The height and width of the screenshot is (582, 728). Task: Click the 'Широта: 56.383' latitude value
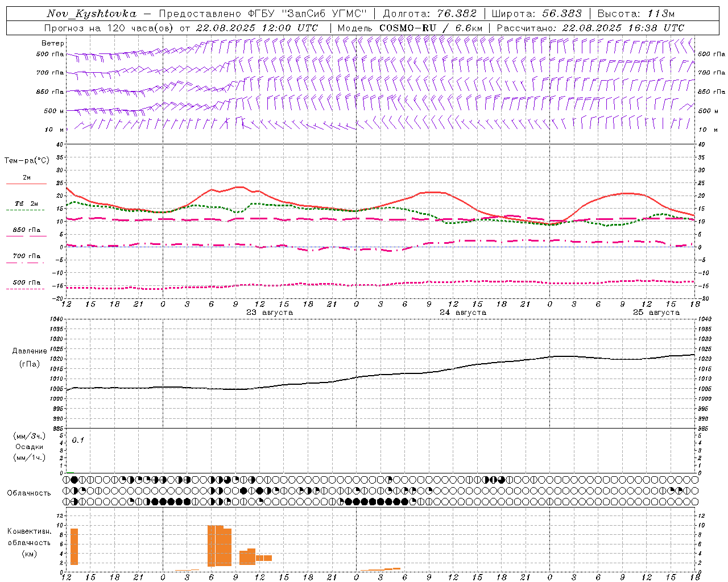pos(537,14)
